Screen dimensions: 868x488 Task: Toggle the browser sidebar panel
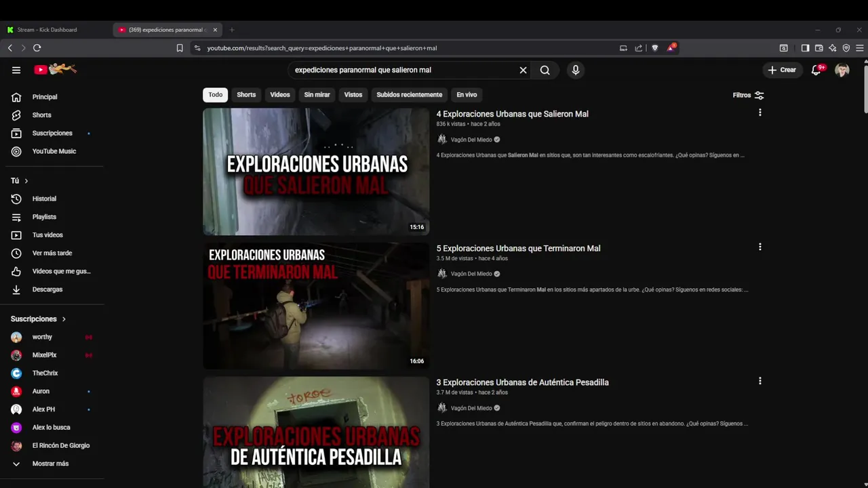(805, 48)
